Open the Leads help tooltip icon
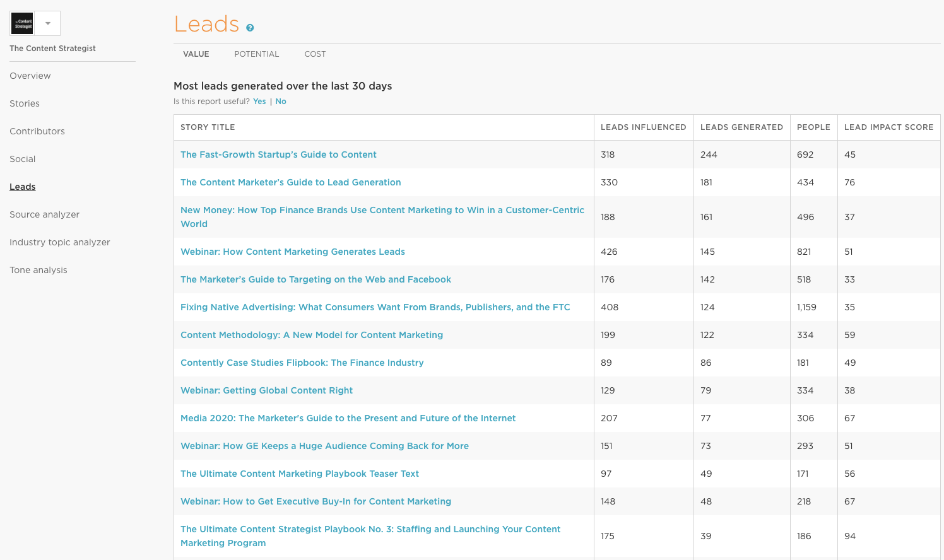Image resolution: width=944 pixels, height=560 pixels. 250,28
